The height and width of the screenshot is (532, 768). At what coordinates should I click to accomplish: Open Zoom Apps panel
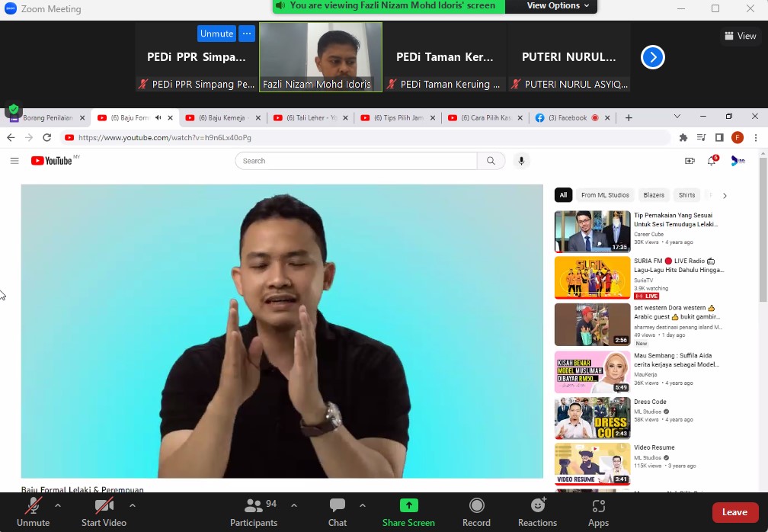[x=598, y=512]
